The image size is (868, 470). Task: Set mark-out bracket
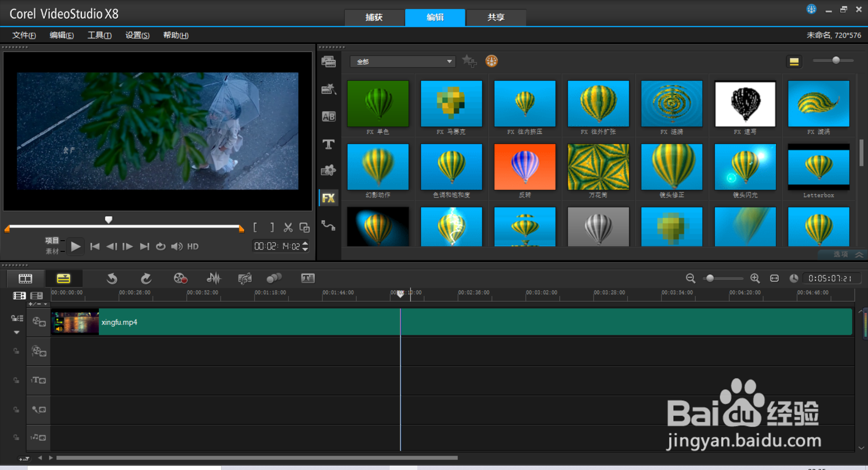tap(272, 227)
